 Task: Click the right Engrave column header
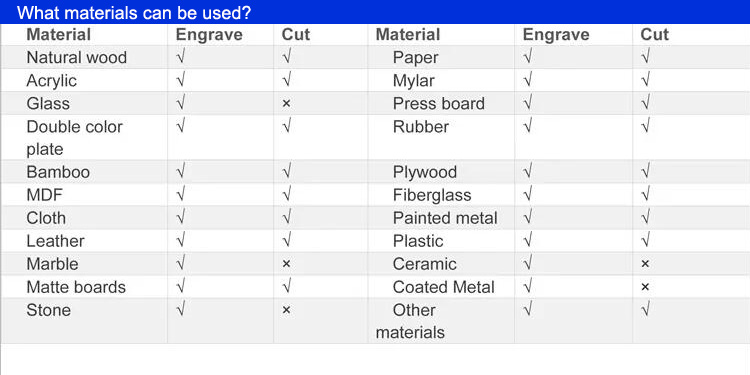click(556, 34)
